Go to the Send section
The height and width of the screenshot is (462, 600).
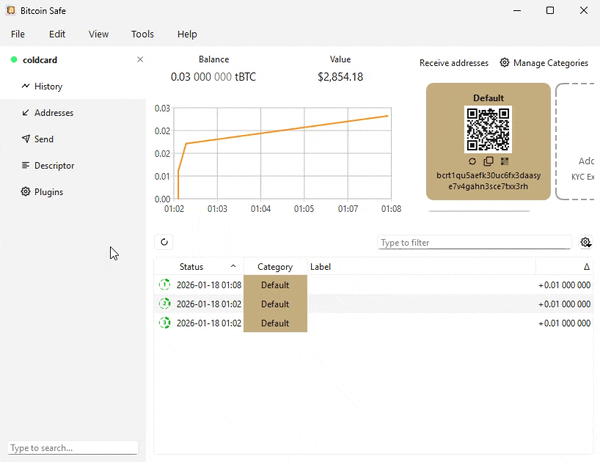(73, 139)
